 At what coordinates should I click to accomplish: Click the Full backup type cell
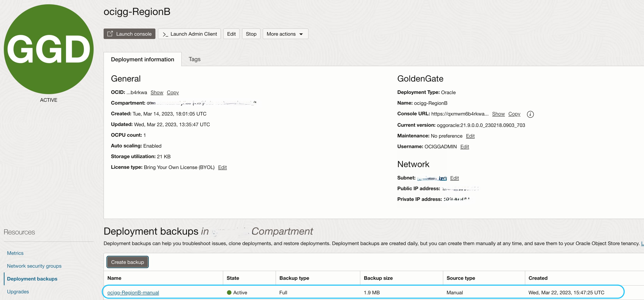283,292
